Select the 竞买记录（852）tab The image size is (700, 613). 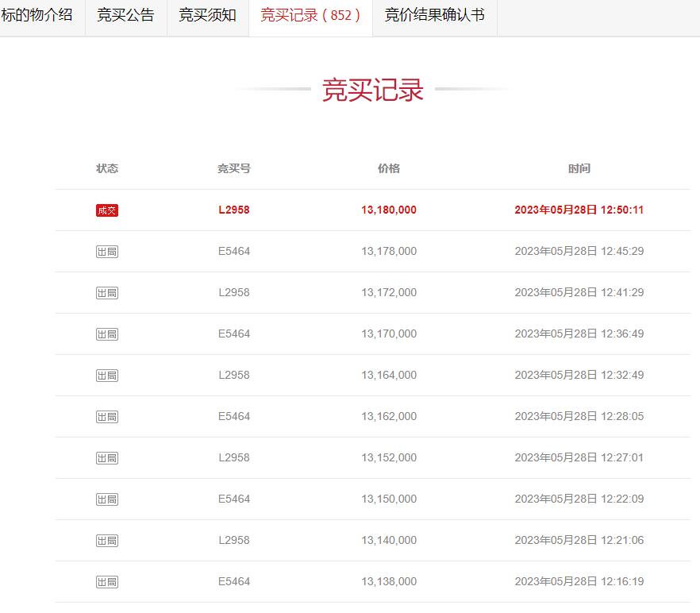tap(310, 17)
